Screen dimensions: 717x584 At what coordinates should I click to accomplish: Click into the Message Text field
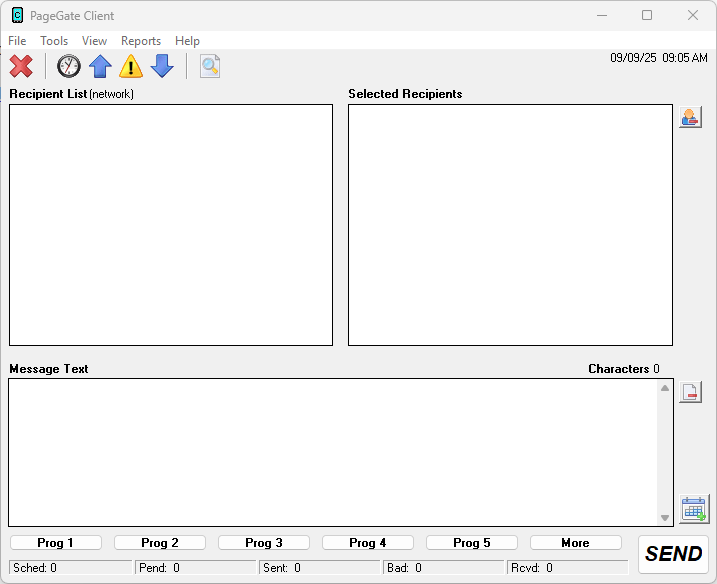click(x=333, y=452)
